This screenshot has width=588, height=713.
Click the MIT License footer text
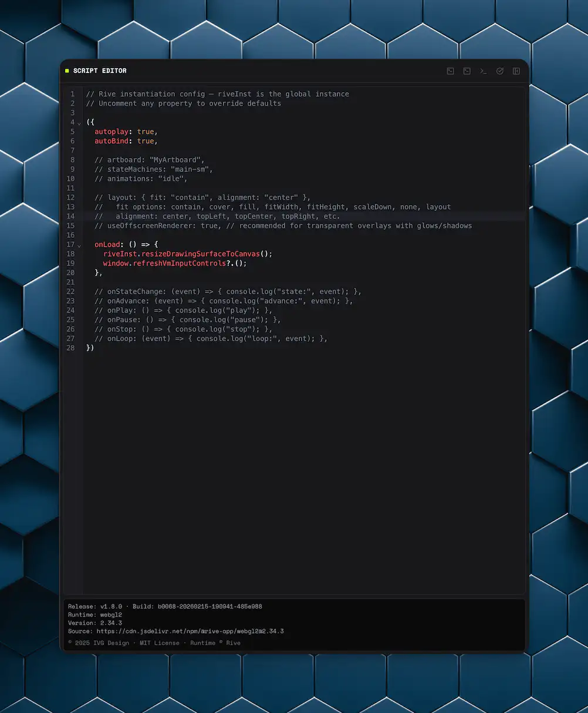pos(159,643)
